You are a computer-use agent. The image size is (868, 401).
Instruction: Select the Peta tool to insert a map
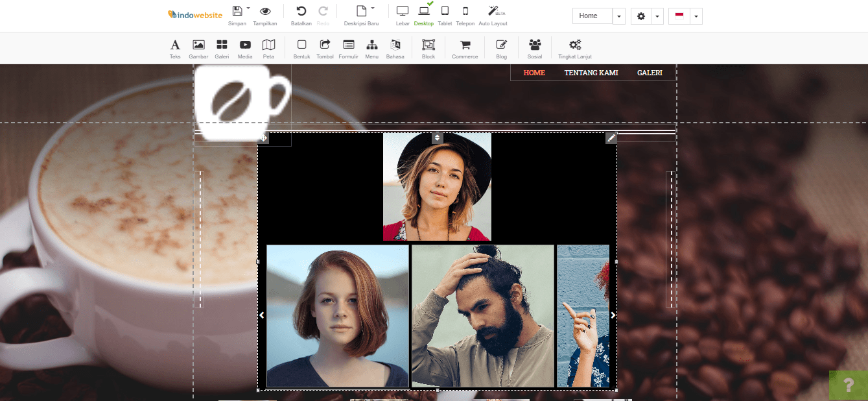(x=268, y=47)
